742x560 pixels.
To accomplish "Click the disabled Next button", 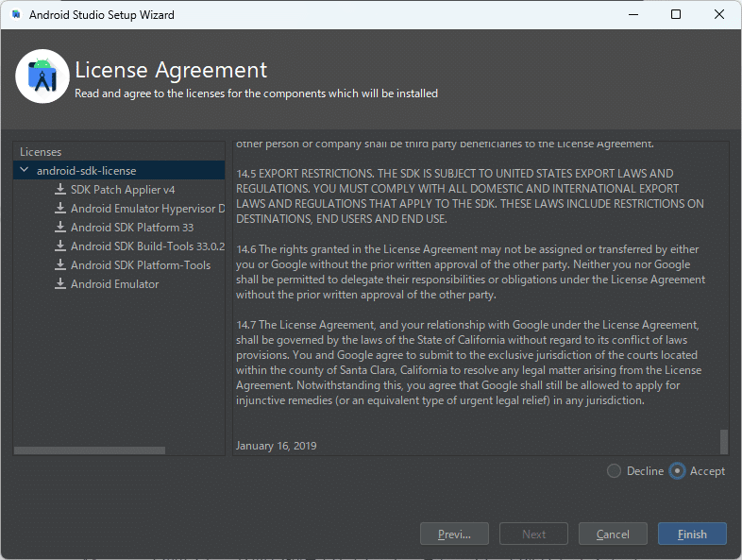I will pos(533,534).
